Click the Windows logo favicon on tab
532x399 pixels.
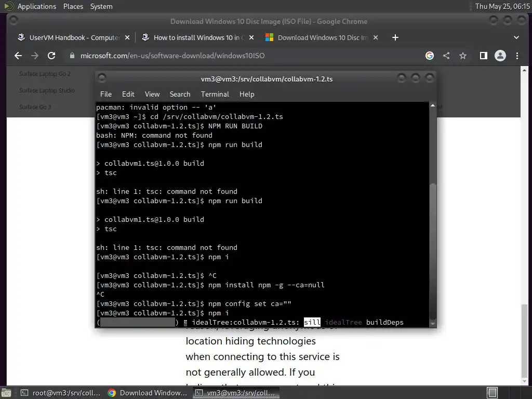(x=270, y=37)
